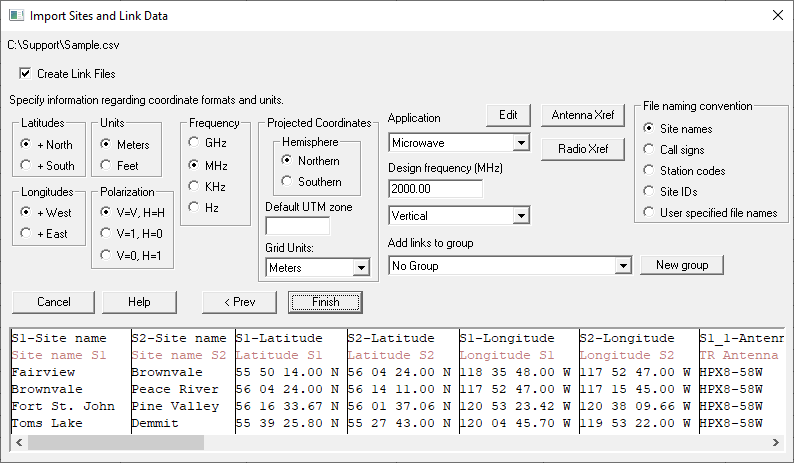This screenshot has width=794, height=463.
Task: Click the New group button
Action: coord(682,265)
